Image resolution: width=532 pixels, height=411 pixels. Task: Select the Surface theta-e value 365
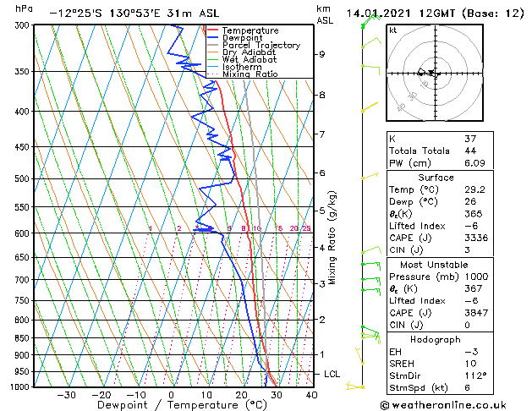(474, 214)
